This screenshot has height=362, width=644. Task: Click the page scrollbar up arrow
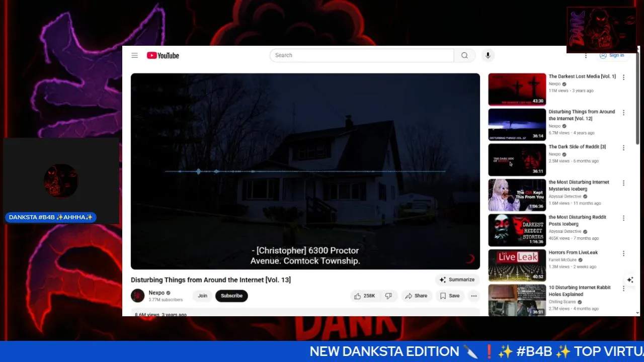click(x=638, y=49)
